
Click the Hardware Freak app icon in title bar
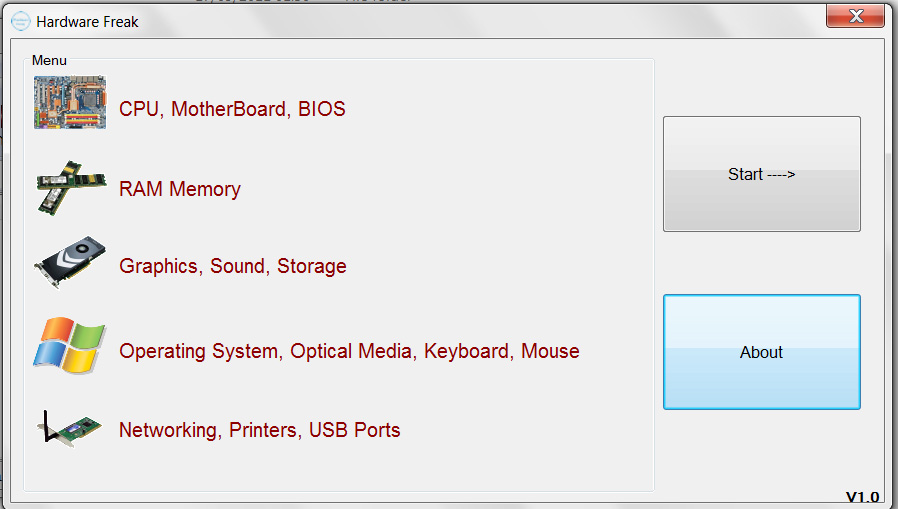[x=21, y=22]
